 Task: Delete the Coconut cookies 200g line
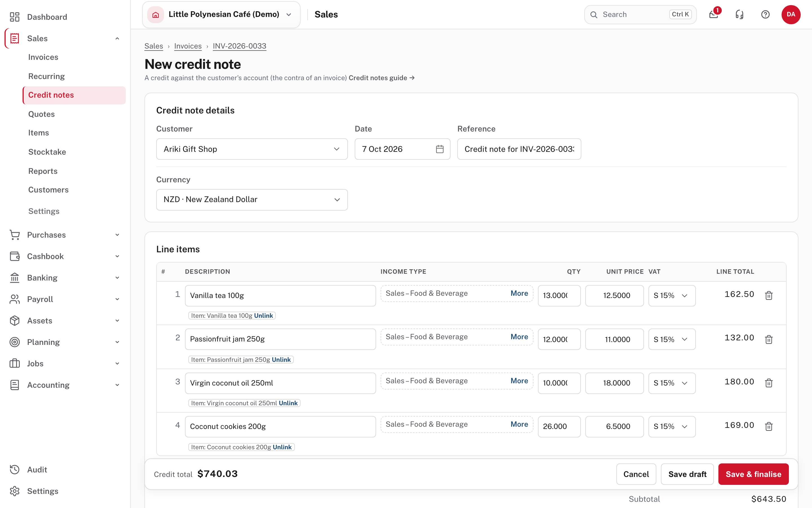tap(768, 426)
